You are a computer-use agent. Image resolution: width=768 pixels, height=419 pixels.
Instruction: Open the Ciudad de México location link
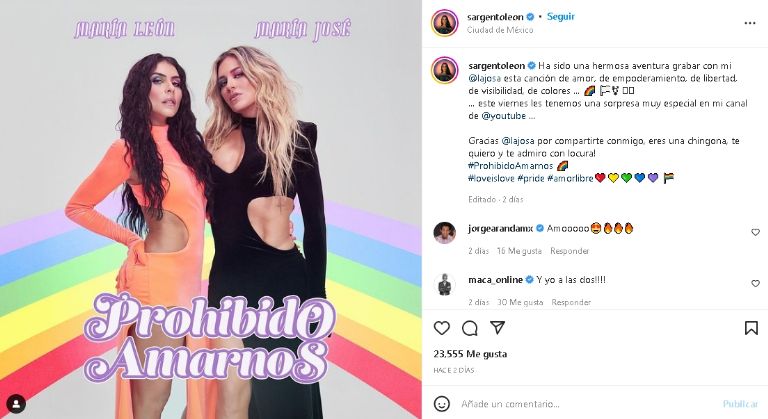[x=500, y=30]
